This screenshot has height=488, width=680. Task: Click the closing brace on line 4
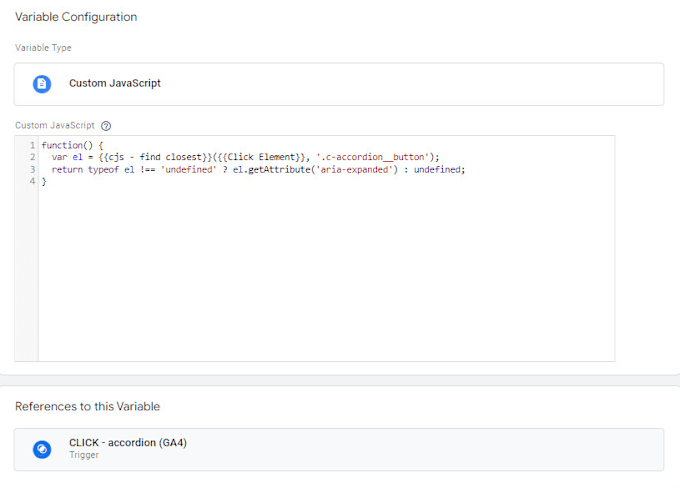[x=44, y=182]
